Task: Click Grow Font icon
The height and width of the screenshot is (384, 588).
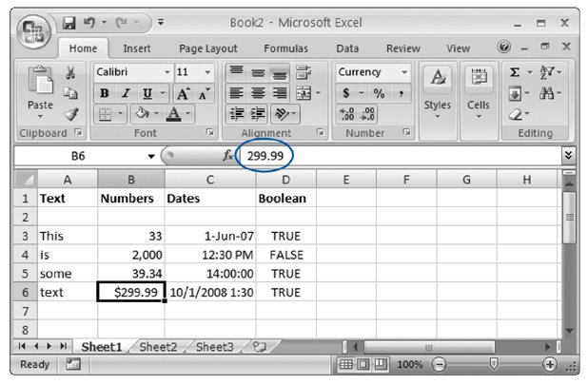Action: tap(183, 94)
